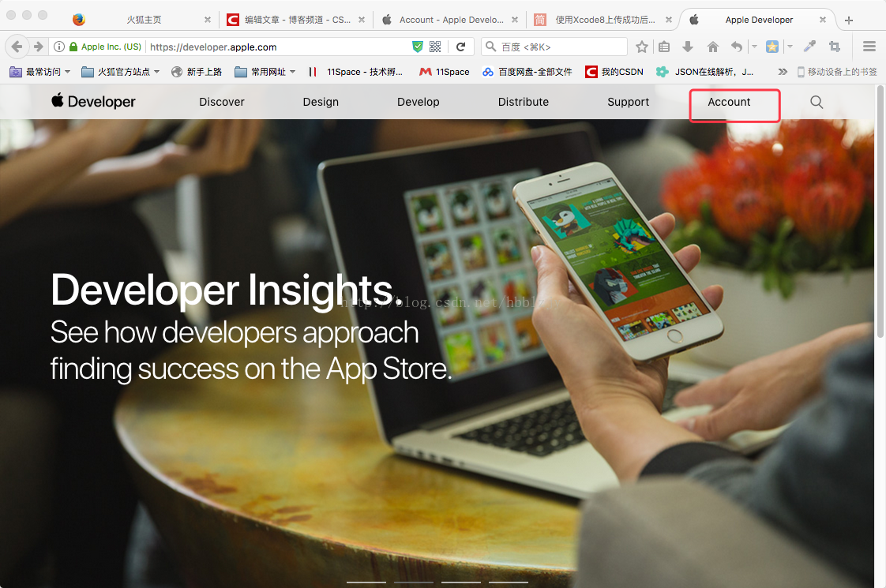This screenshot has width=886, height=588.
Task: Click the reload page icon
Action: (460, 47)
